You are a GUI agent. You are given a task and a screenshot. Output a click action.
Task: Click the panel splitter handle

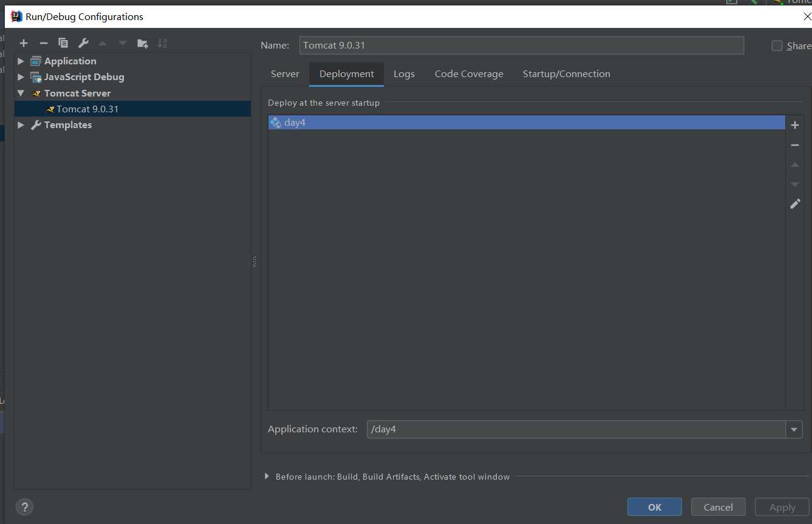coord(254,262)
